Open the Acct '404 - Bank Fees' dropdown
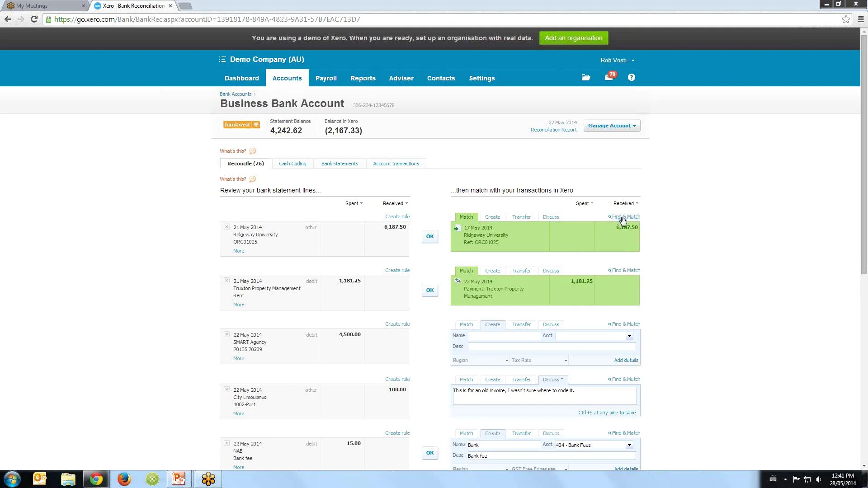 [x=629, y=445]
